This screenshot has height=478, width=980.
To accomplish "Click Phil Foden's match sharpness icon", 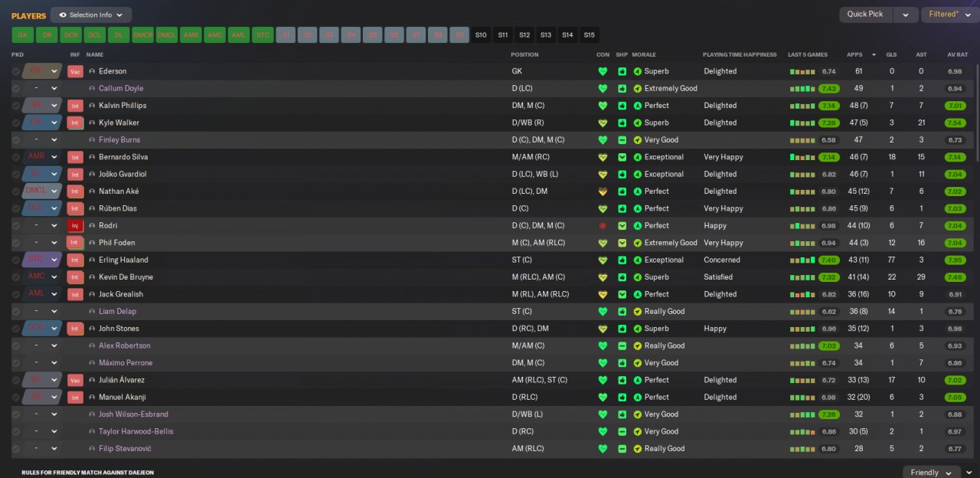I will coord(622,243).
